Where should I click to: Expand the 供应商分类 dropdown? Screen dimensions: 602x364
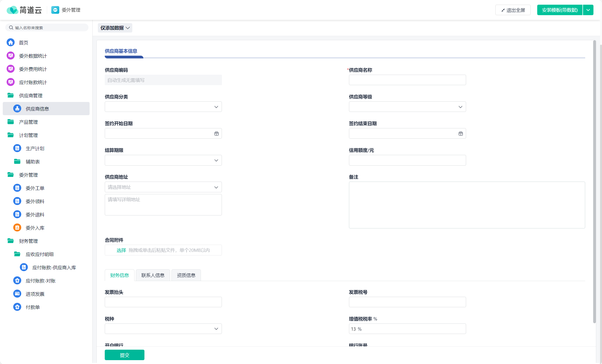point(163,107)
